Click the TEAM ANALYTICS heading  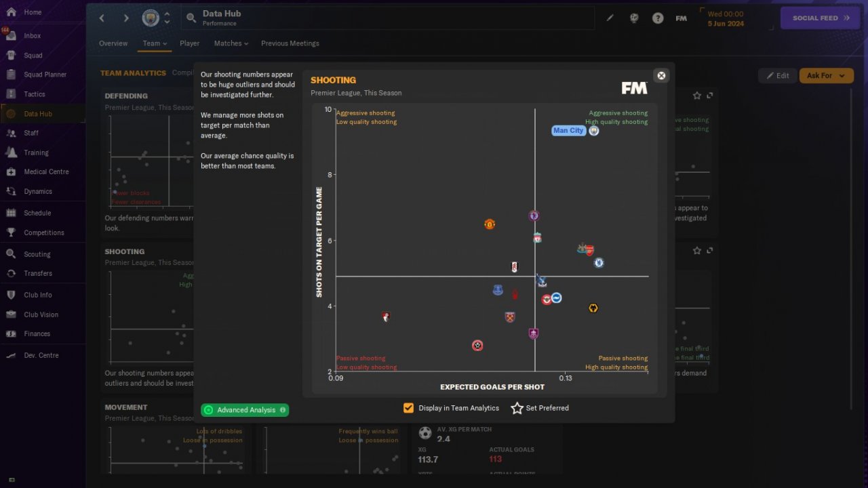coord(133,73)
